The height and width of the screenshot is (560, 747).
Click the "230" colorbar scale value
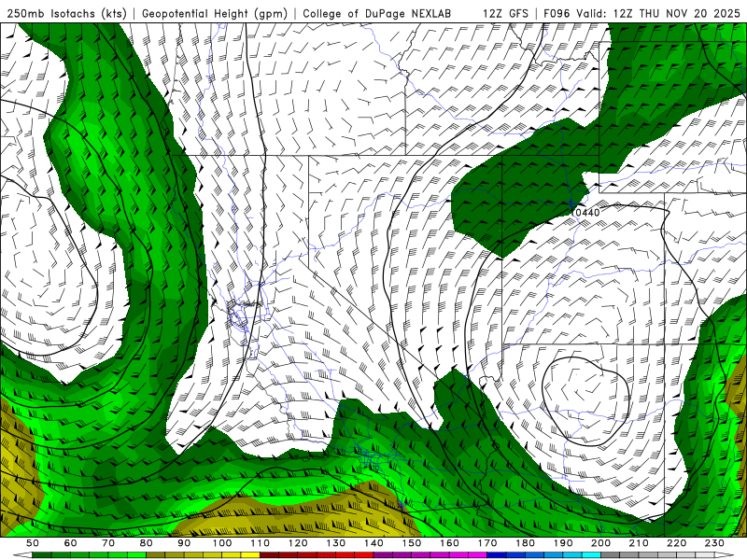(715, 543)
